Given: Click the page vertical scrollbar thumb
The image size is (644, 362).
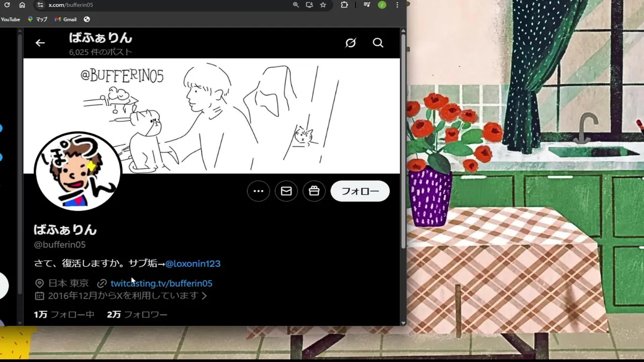Looking at the screenshot, I should [x=403, y=141].
